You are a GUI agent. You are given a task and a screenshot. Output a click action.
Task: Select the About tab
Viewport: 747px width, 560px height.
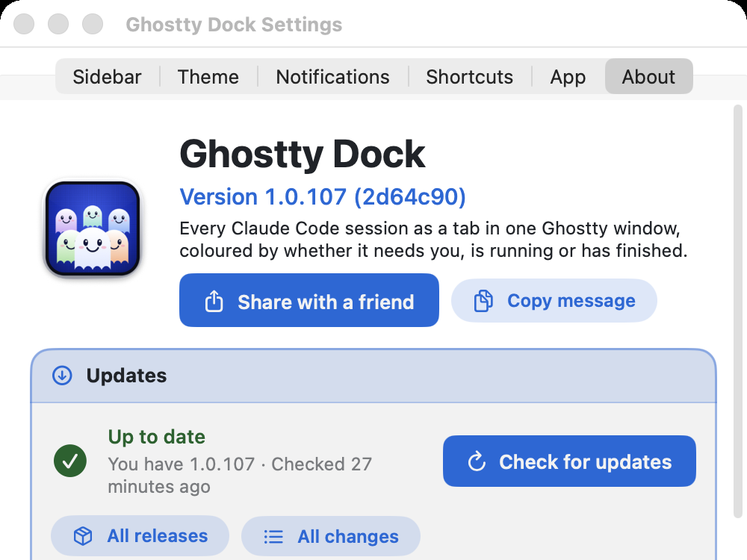pos(648,77)
